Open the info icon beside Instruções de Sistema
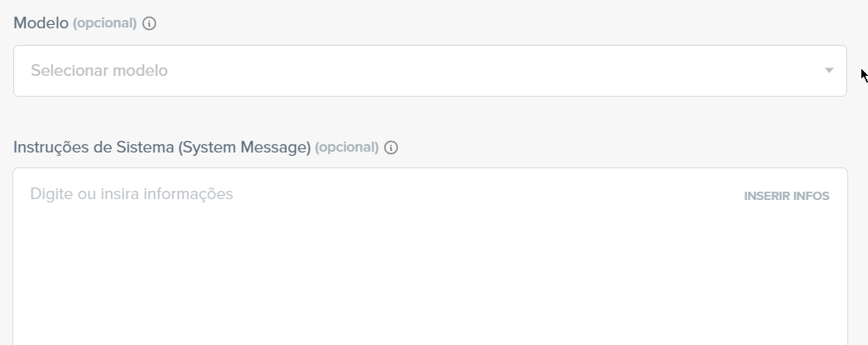The width and height of the screenshot is (868, 345). click(x=391, y=147)
